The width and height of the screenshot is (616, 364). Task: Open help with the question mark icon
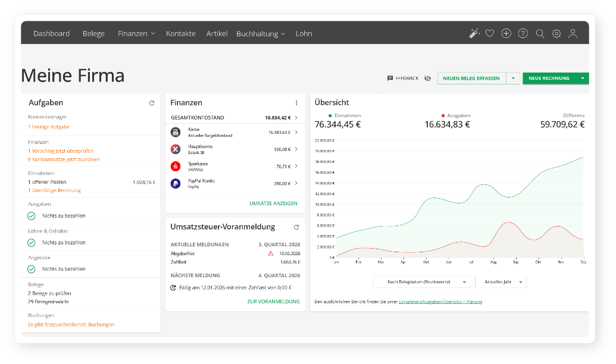pos(523,34)
